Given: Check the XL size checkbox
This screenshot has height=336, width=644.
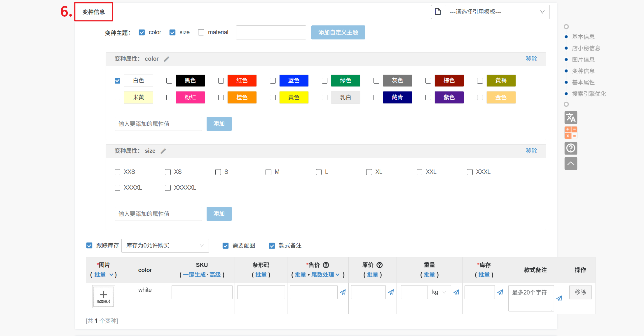Looking at the screenshot, I should tap(369, 172).
